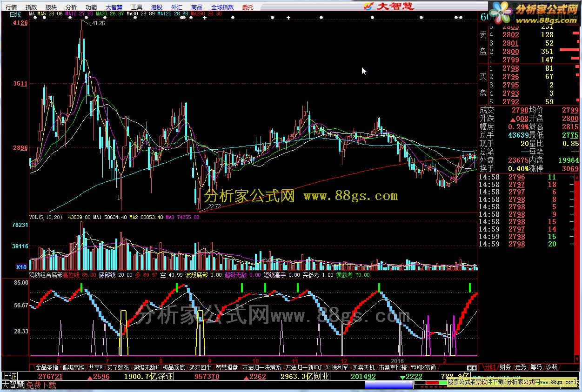Viewport: 582px width, 392px height.
Task: Open the 全球指数 menu
Action: (x=222, y=7)
